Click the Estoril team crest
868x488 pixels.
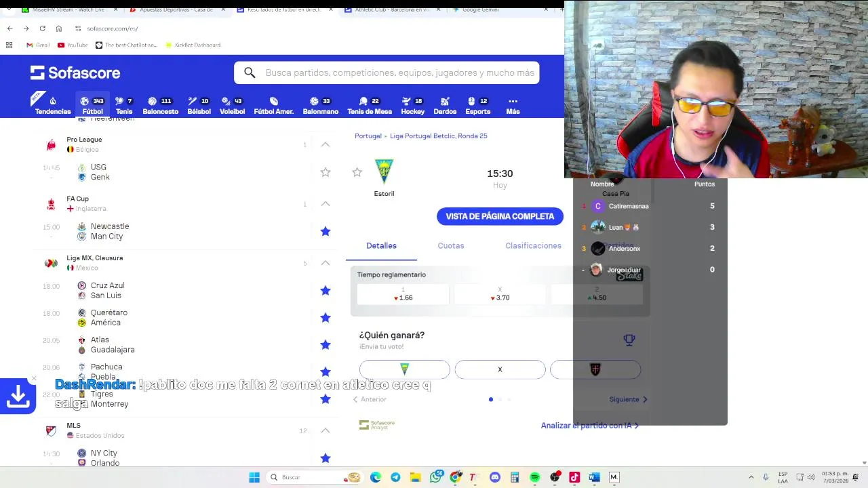click(384, 172)
